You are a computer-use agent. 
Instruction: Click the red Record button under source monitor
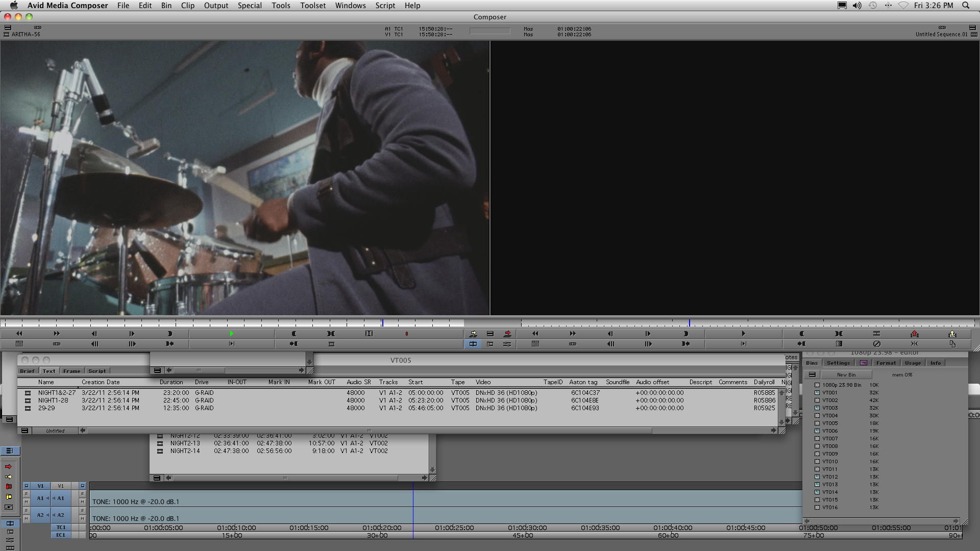click(406, 334)
